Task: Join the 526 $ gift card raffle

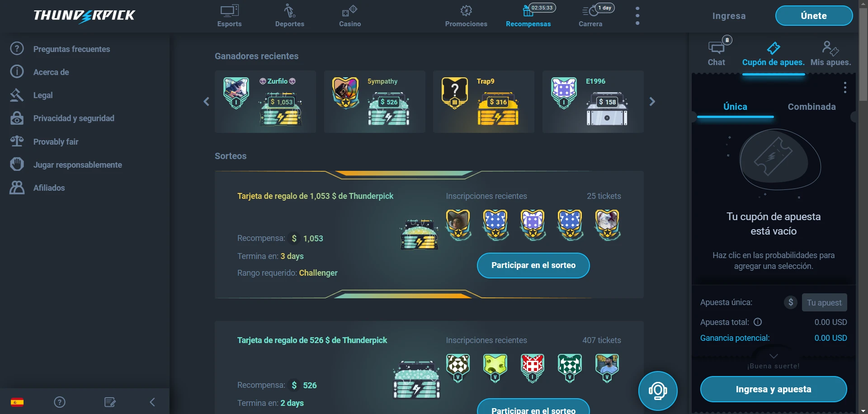Action: click(x=533, y=407)
